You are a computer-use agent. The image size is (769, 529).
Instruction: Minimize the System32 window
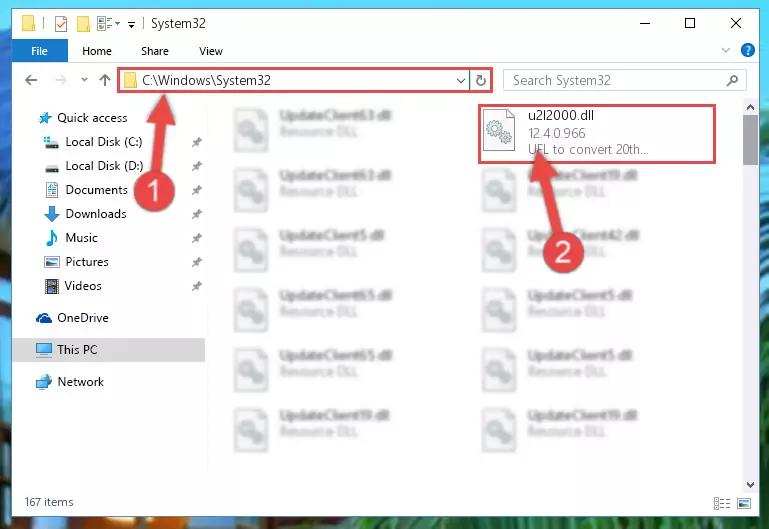pos(645,23)
